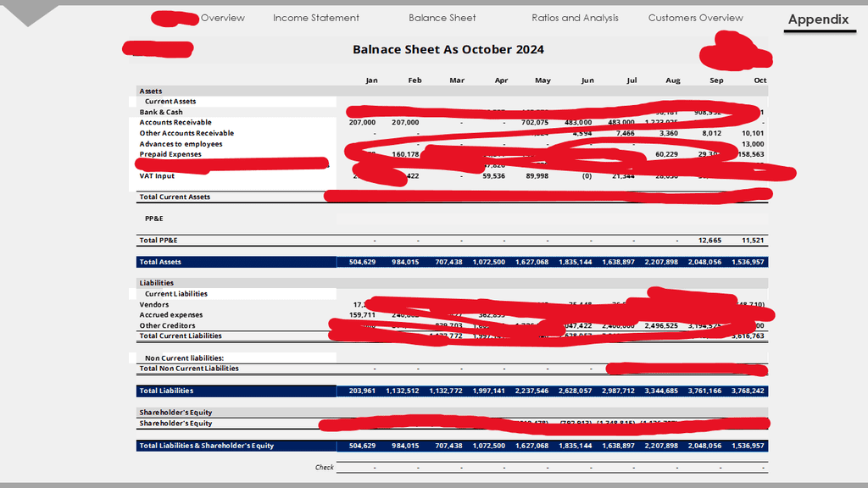This screenshot has height=488, width=868.
Task: Select VAT Input May value 89,998
Action: click(537, 176)
